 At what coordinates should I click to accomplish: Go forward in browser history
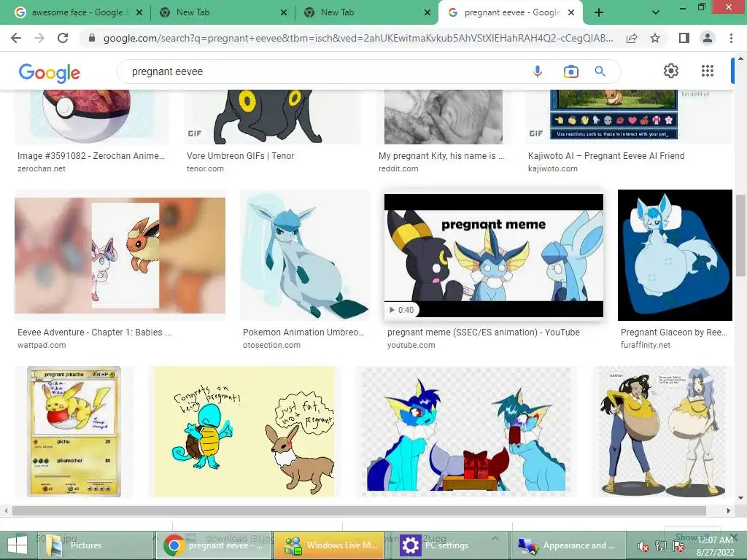[x=39, y=38]
